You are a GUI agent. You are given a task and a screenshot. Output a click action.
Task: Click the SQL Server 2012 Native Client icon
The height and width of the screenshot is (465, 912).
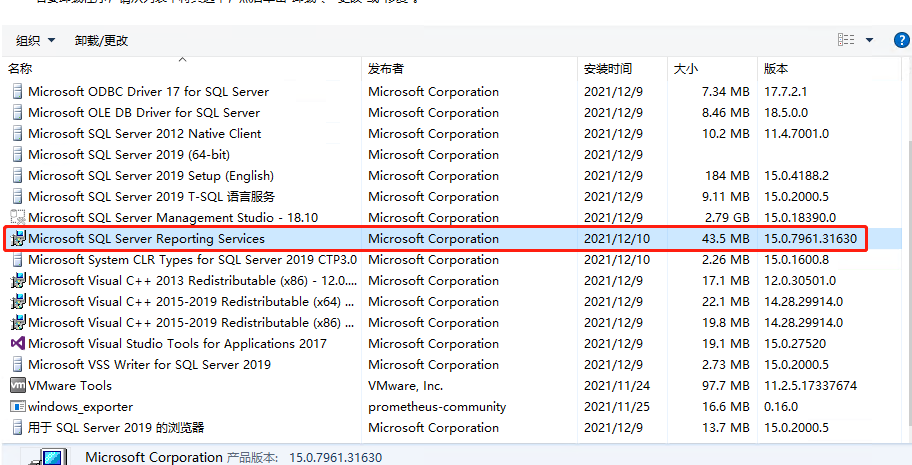click(18, 133)
